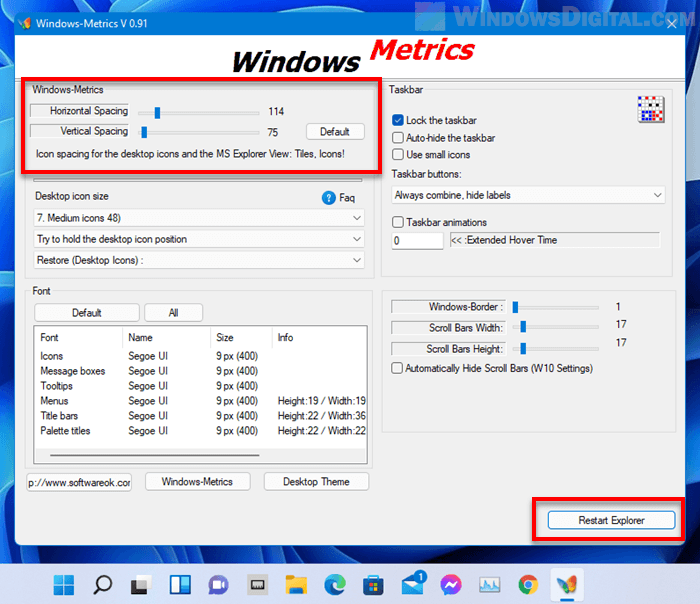
Task: Open Task View on the taskbar
Action: 141,584
